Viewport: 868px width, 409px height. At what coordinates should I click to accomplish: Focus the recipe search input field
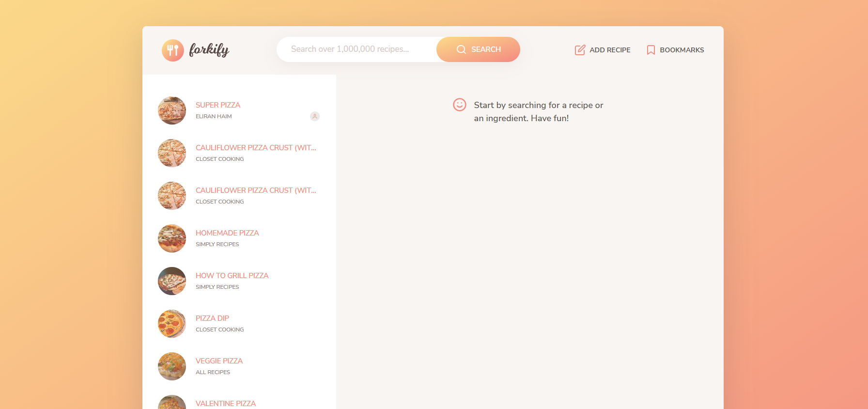click(356, 49)
